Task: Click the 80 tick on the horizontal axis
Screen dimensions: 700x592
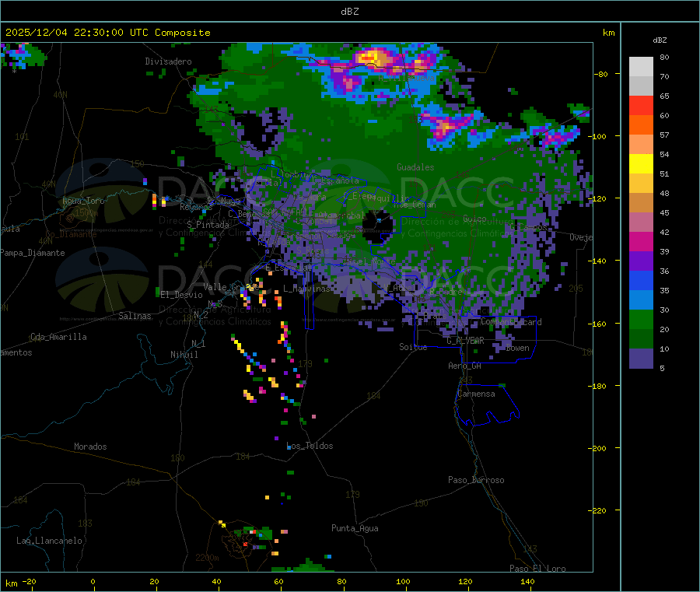Action: point(341,581)
